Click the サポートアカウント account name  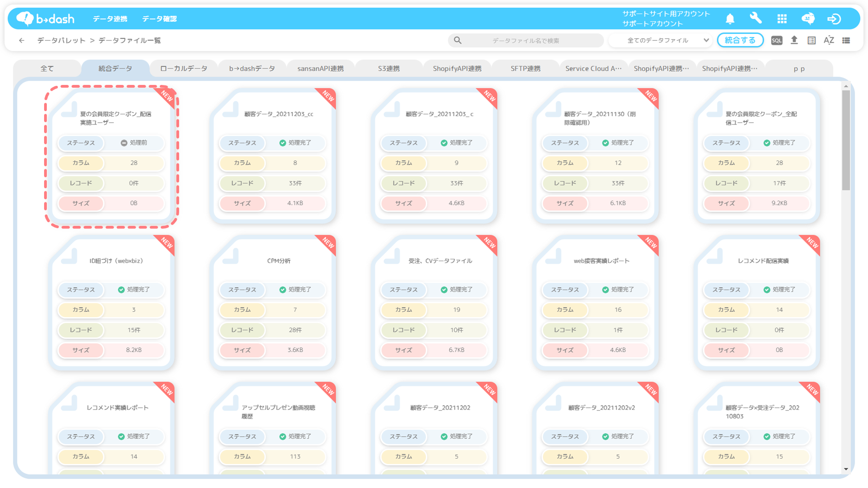coord(653,23)
